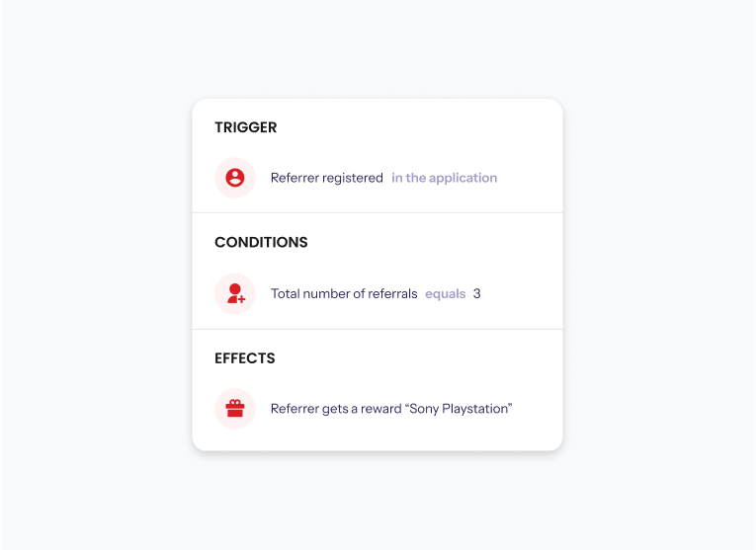Viewport: 756px width, 550px height.
Task: Select the EFFECTS section heading
Action: tap(244, 357)
